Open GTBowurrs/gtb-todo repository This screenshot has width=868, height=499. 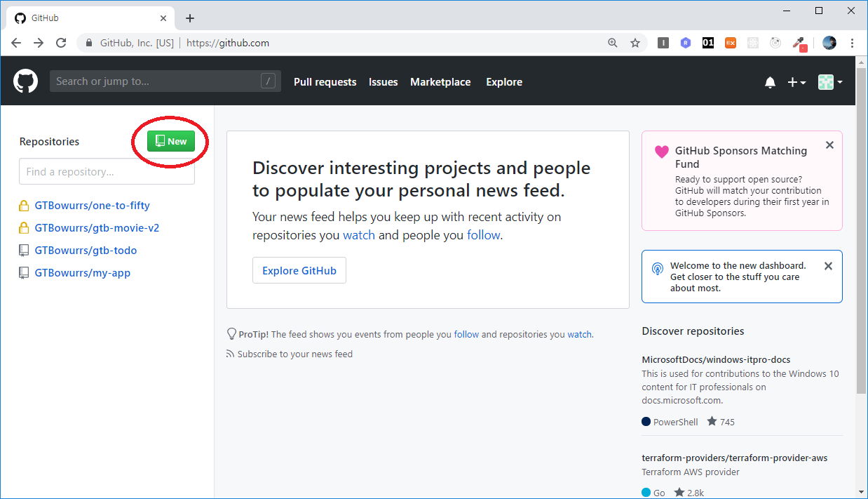[x=86, y=251]
